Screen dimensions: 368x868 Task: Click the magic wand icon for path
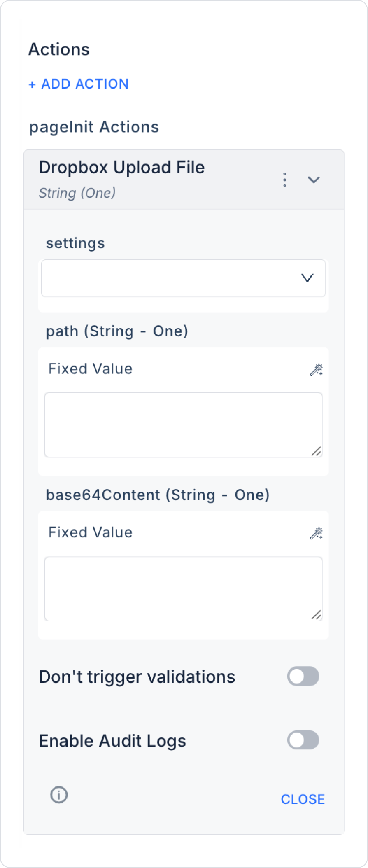click(x=316, y=369)
